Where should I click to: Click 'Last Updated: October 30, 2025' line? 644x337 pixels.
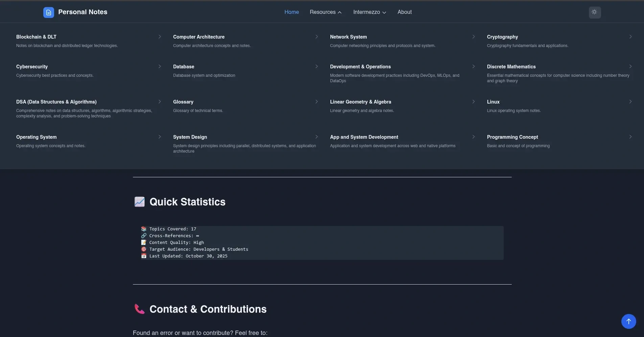[x=184, y=256]
